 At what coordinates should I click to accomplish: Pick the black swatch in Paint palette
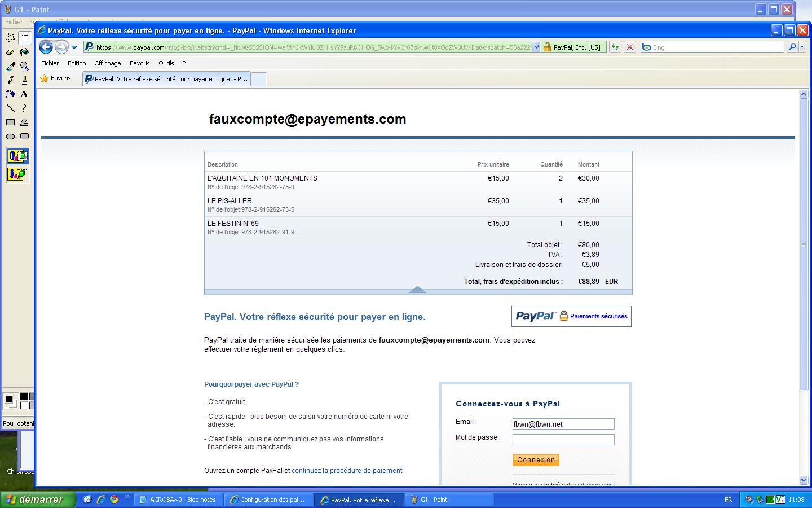(x=24, y=397)
